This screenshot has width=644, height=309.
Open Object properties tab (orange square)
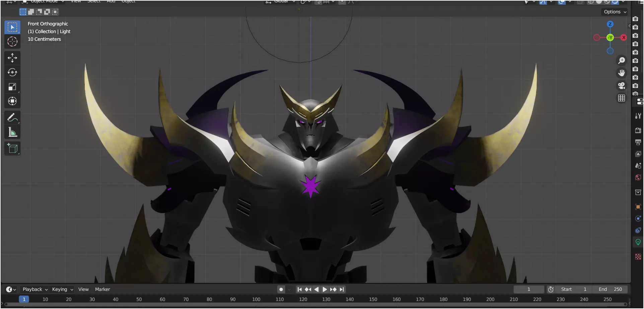click(638, 207)
